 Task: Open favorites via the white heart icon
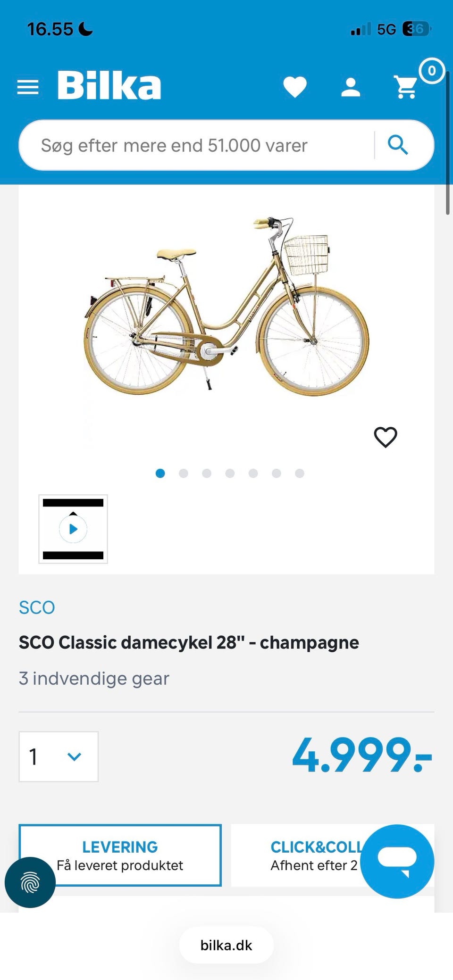[295, 87]
